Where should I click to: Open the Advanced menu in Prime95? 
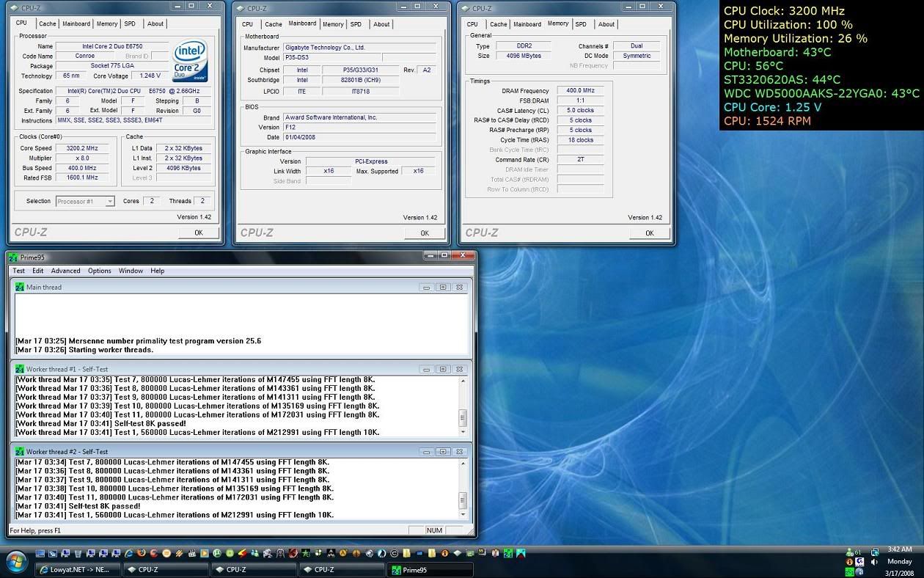pos(65,271)
